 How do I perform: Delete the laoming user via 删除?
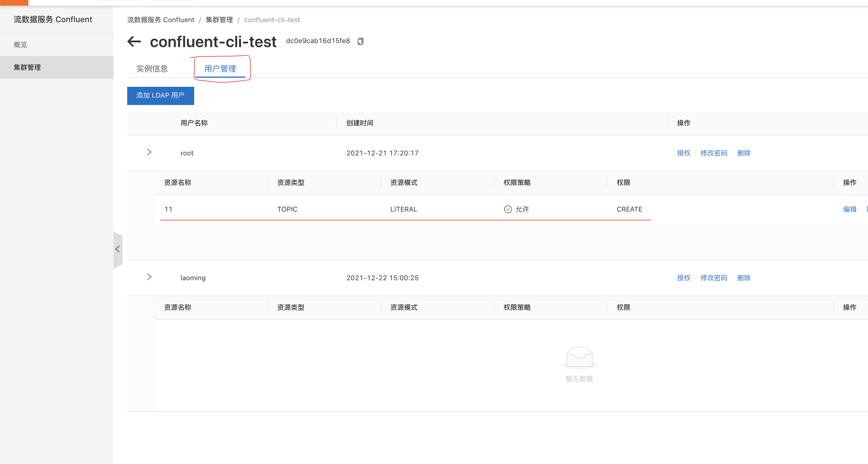pyautogui.click(x=744, y=278)
